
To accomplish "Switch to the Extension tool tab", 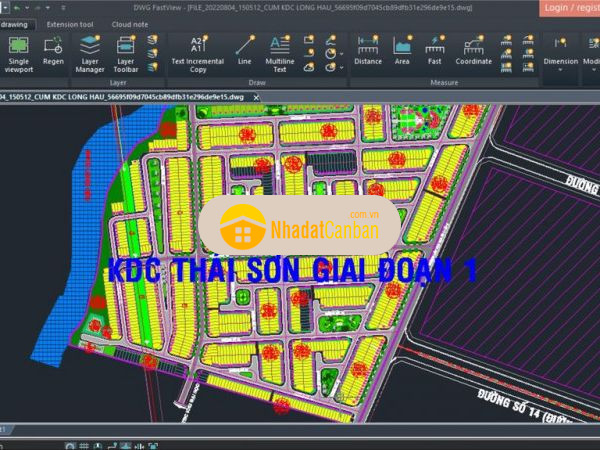I will click(70, 24).
